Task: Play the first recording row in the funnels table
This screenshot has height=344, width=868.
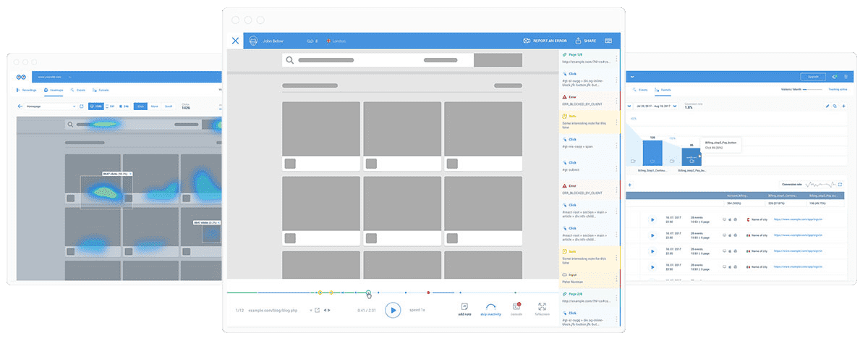Action: click(652, 219)
